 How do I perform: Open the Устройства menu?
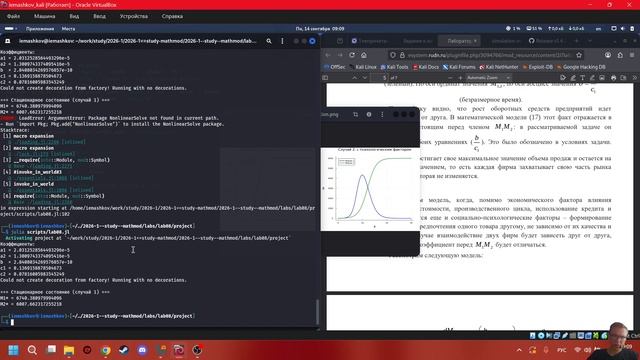[133, 16]
